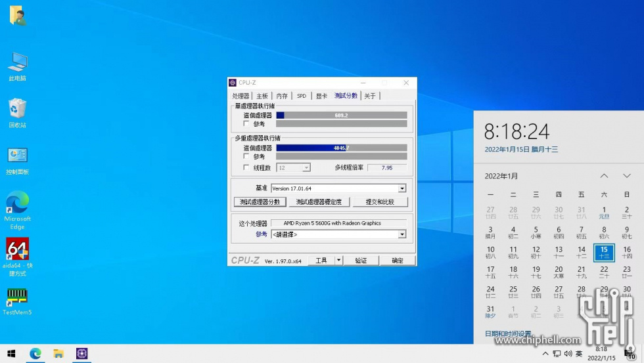Screen dimensions: 644x363
Task: Open the notification center icon
Action: click(x=630, y=354)
